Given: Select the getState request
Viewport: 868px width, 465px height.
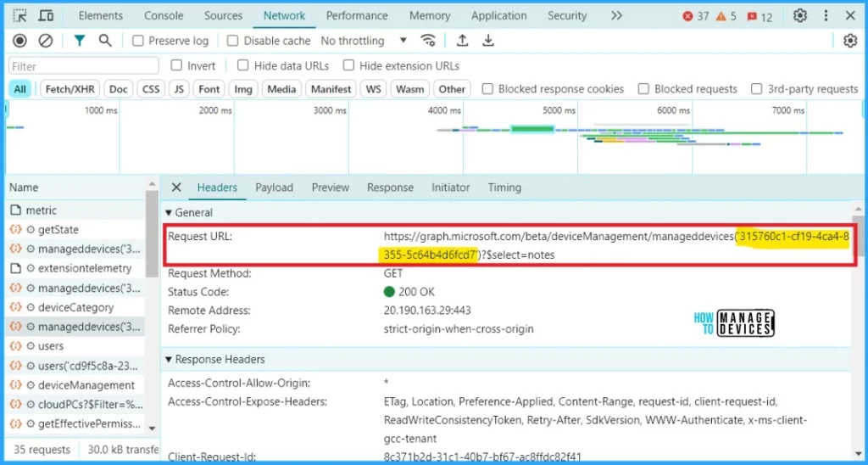Looking at the screenshot, I should coord(75,229).
